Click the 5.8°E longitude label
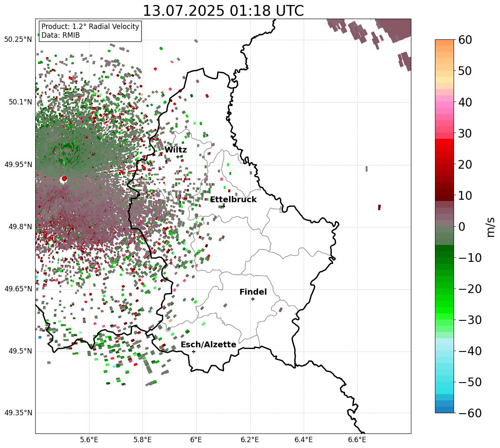The width and height of the screenshot is (500, 448). click(x=143, y=439)
